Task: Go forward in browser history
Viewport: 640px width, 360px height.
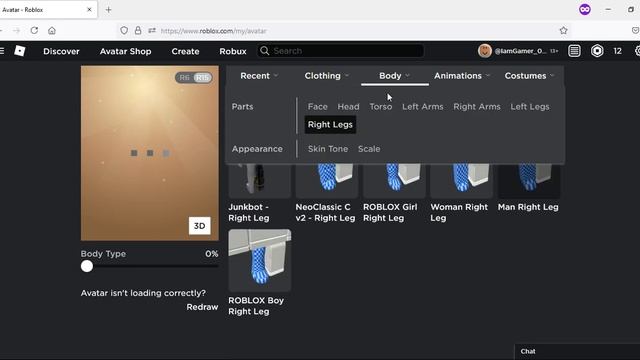Action: (16, 31)
